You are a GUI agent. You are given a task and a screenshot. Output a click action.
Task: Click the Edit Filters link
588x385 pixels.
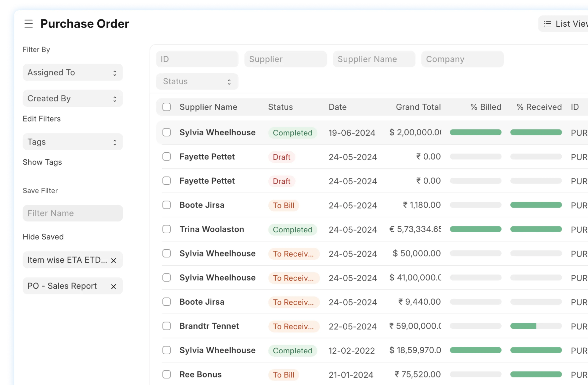pos(41,119)
